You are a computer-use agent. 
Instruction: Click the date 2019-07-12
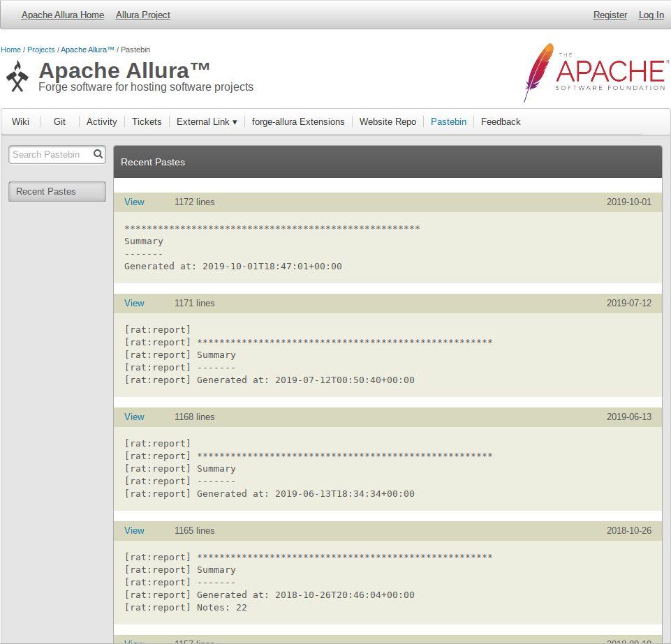point(629,304)
